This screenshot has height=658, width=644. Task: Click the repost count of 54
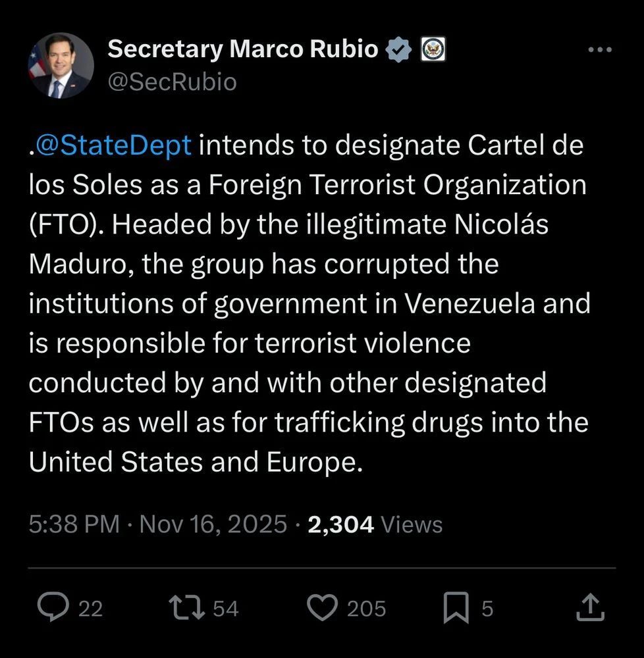click(x=225, y=609)
